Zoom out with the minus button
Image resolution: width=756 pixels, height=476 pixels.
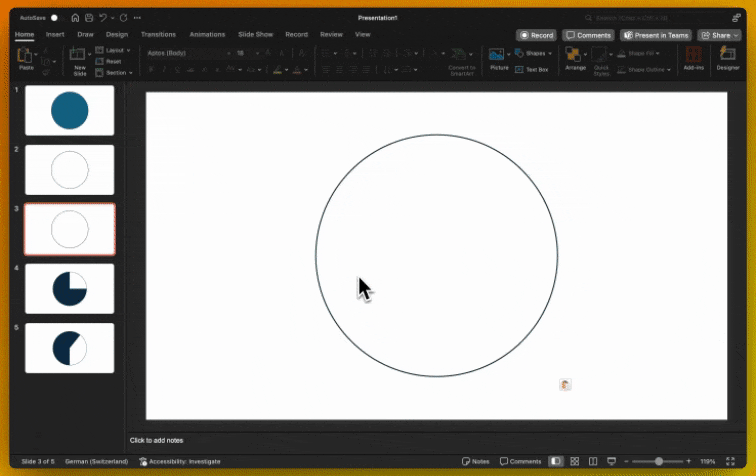click(x=626, y=462)
